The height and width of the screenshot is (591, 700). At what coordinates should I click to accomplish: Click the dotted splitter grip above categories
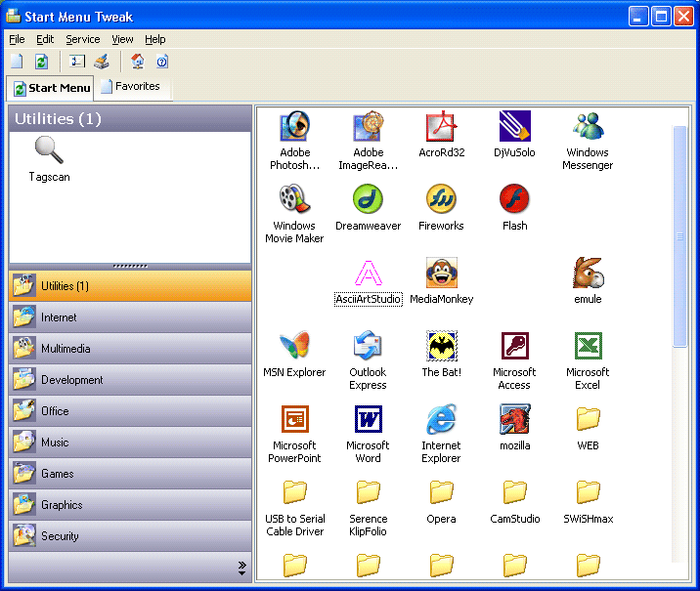click(x=130, y=267)
